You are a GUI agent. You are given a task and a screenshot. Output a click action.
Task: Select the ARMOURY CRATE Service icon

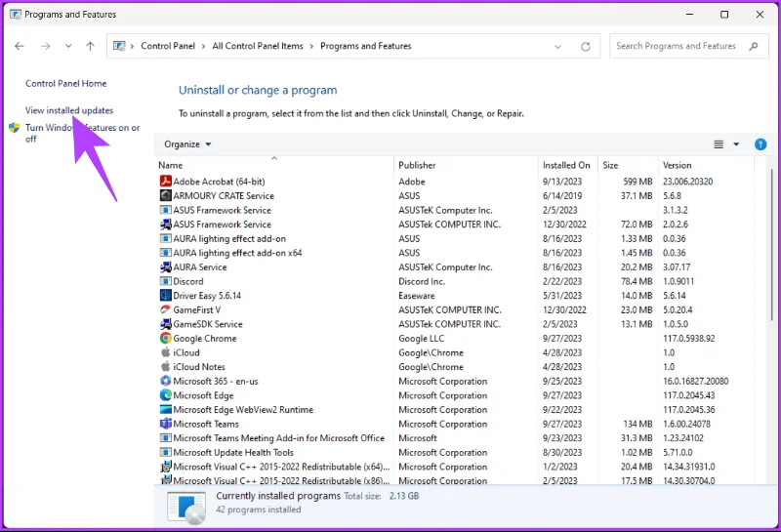165,195
